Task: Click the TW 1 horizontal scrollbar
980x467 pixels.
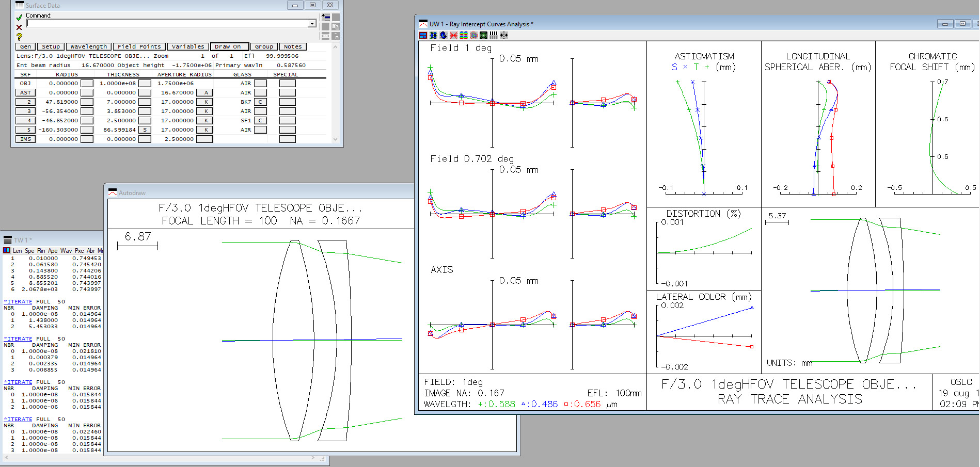Action: 159,458
